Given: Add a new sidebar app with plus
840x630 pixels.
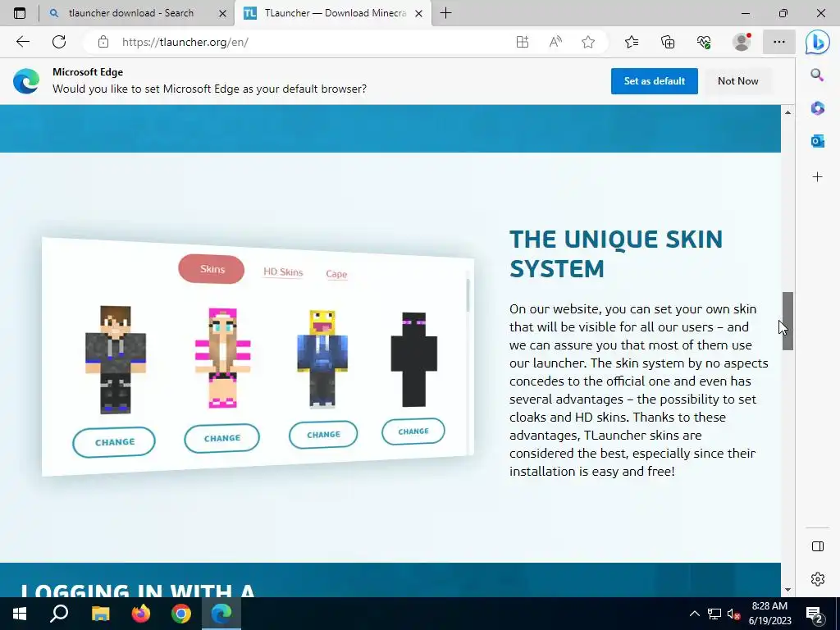Looking at the screenshot, I should (818, 177).
